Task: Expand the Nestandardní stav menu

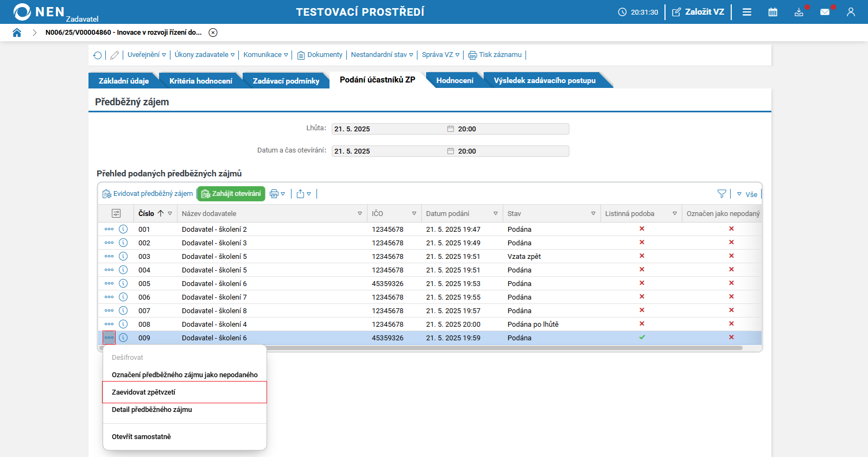Action: coord(382,55)
